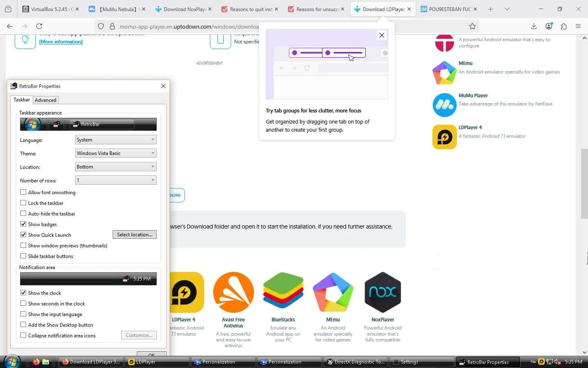Click the page's vertical scrollbar thumb

584,184
